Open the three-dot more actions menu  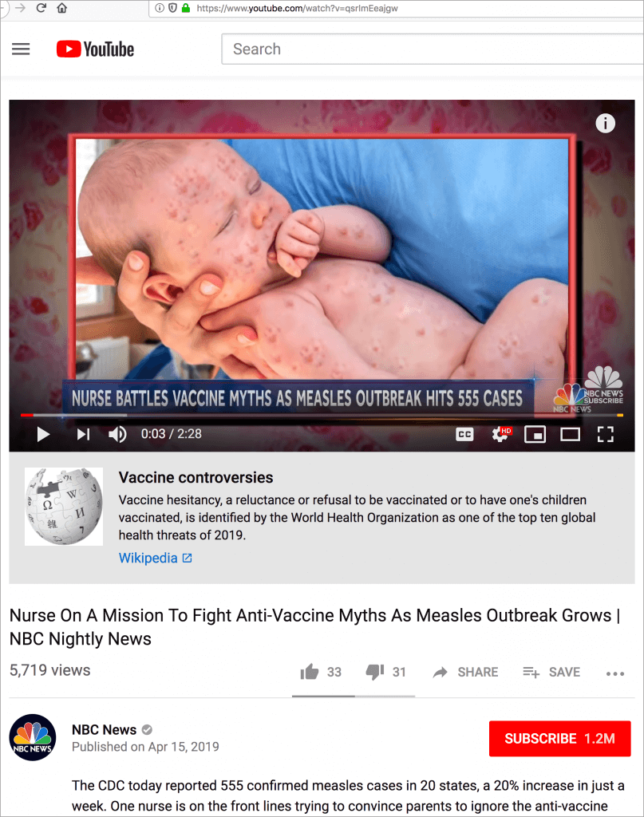[x=614, y=673]
